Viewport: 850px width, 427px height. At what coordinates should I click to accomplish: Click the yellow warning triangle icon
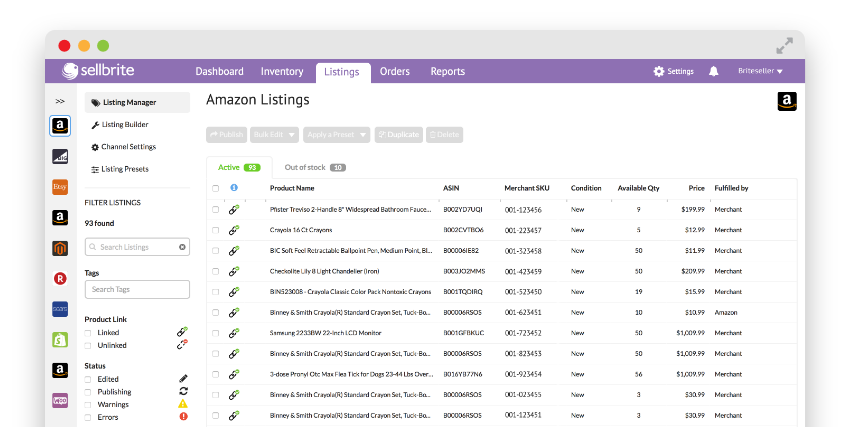pyautogui.click(x=183, y=404)
